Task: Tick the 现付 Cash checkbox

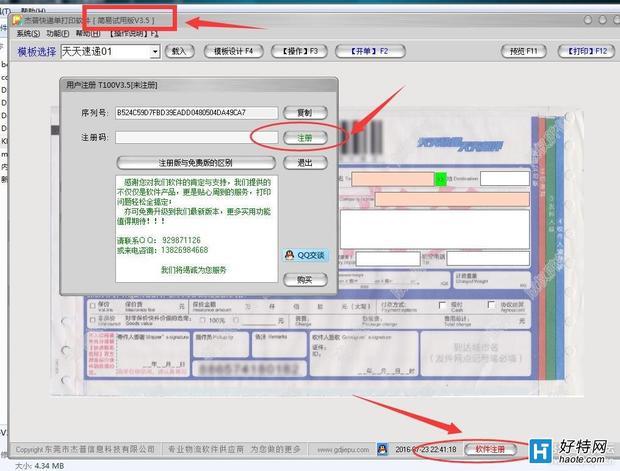Action: (442, 305)
